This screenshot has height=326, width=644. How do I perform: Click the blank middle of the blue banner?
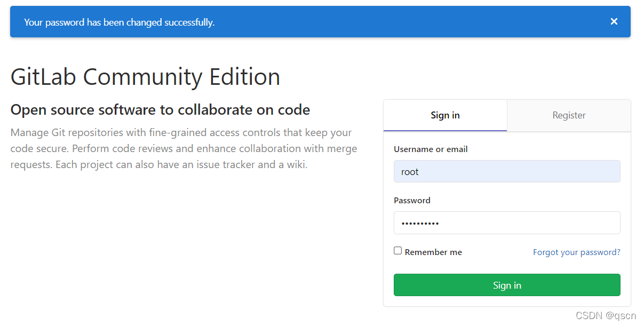(400, 22)
